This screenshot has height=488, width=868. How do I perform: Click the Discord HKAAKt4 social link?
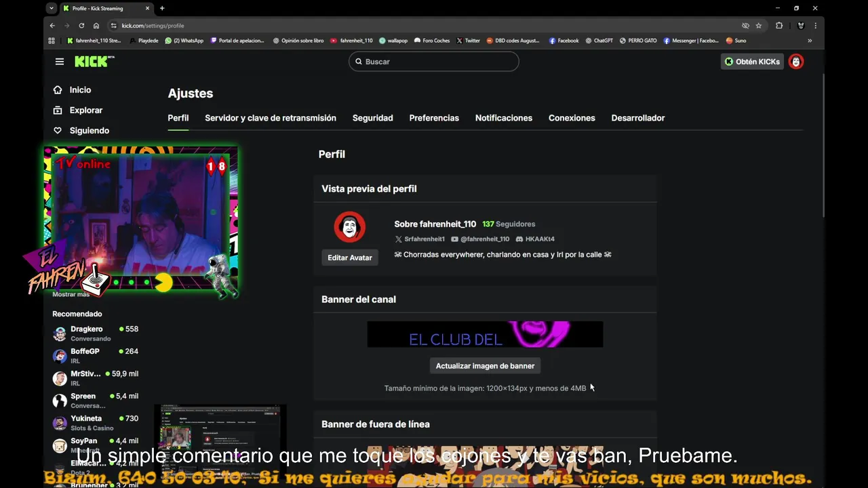coord(535,239)
